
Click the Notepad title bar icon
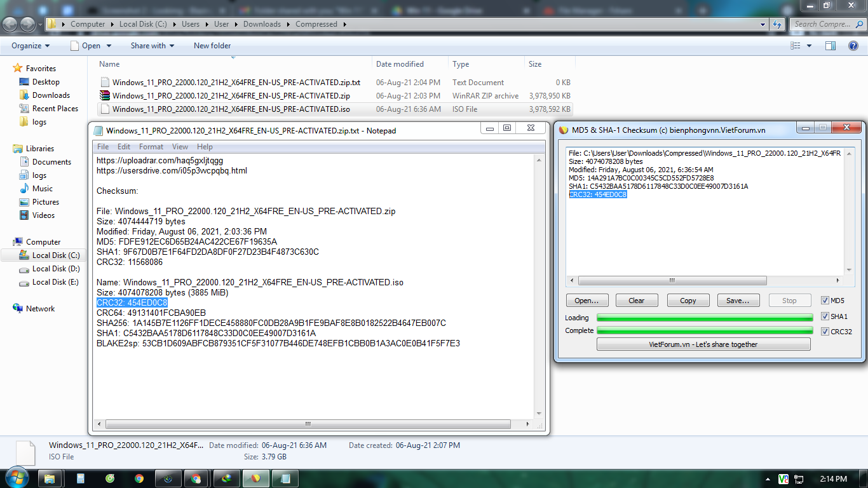pyautogui.click(x=98, y=131)
